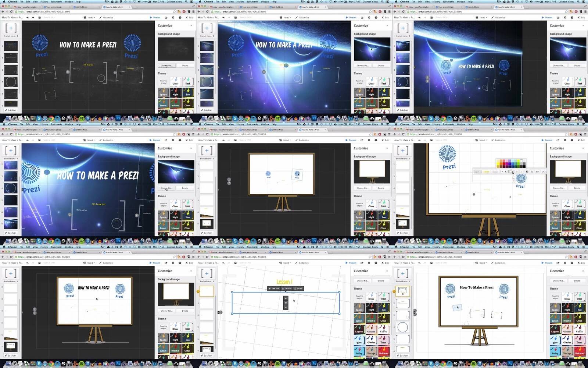Apply the Inferno theme in the 17:49 screenshot
This screenshot has width=588, height=368.
175,226
